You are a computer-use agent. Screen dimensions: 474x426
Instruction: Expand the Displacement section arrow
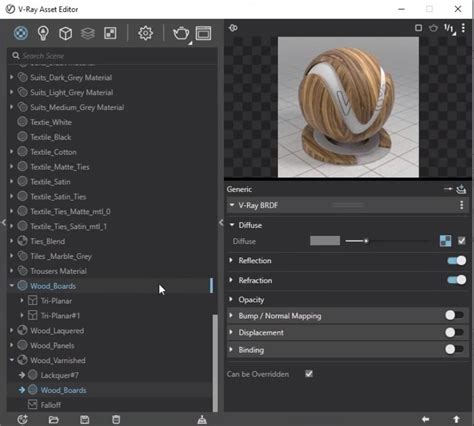[231, 332]
